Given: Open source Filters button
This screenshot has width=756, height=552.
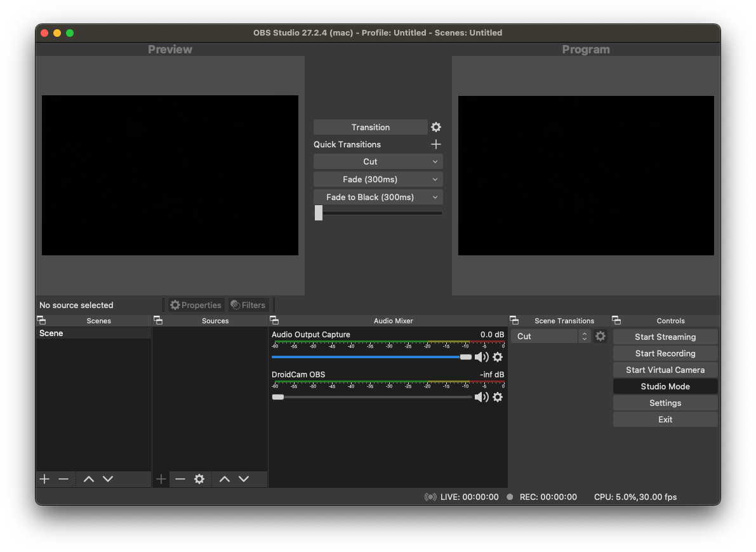Looking at the screenshot, I should point(248,305).
